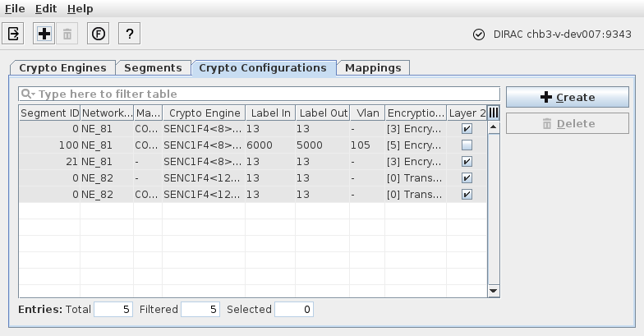Open help via question mark icon

click(x=129, y=34)
